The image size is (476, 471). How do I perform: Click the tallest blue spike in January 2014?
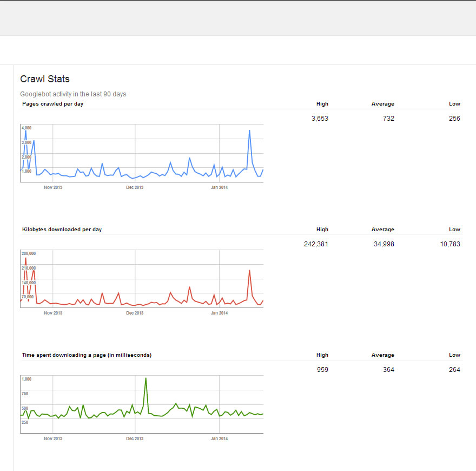pos(249,130)
